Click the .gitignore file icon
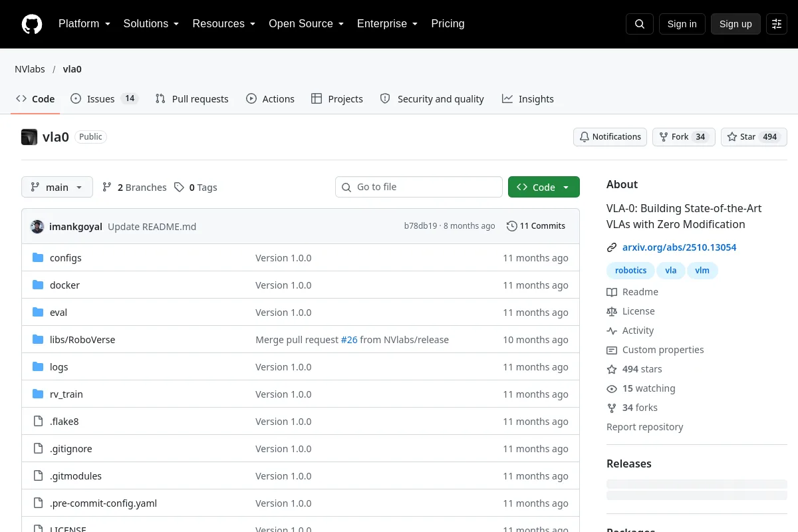798x532 pixels. tap(38, 449)
